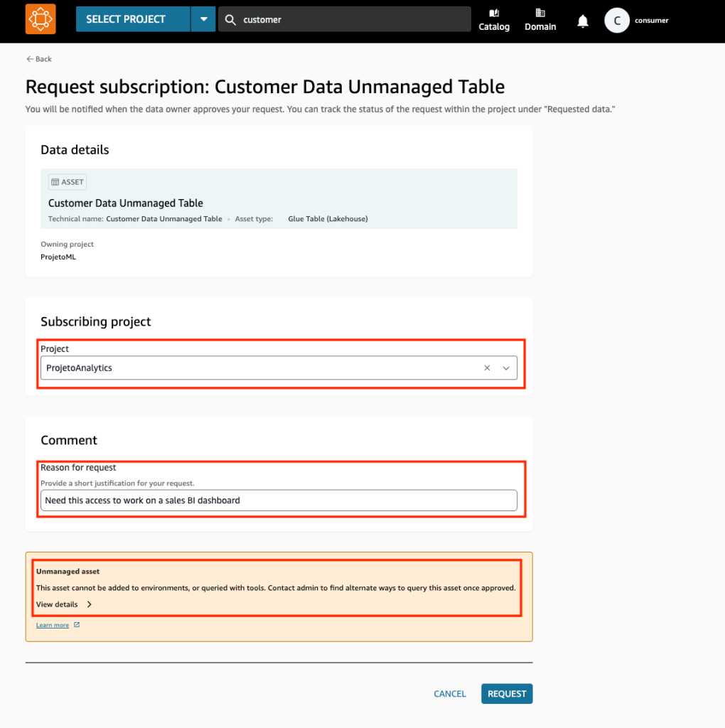Viewport: 725px width, 728px height.
Task: Click the consumer user avatar
Action: pos(617,21)
